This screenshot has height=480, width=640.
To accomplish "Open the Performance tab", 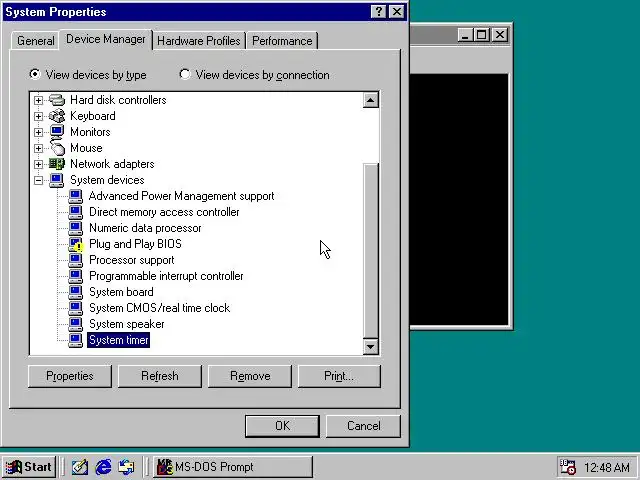I will 282,41.
